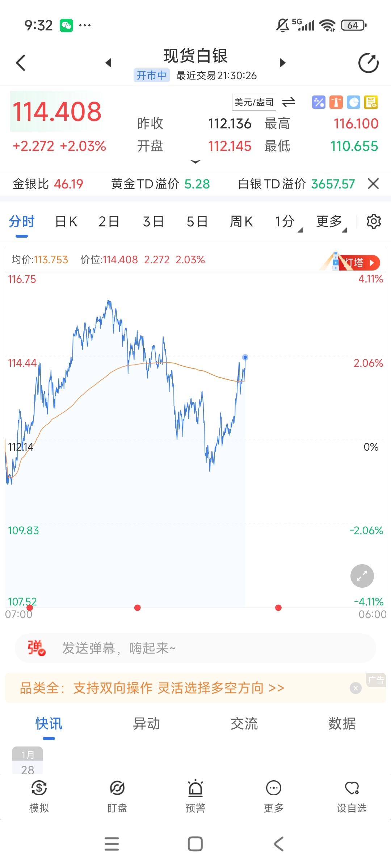Expand more quote details chevron

[195, 162]
